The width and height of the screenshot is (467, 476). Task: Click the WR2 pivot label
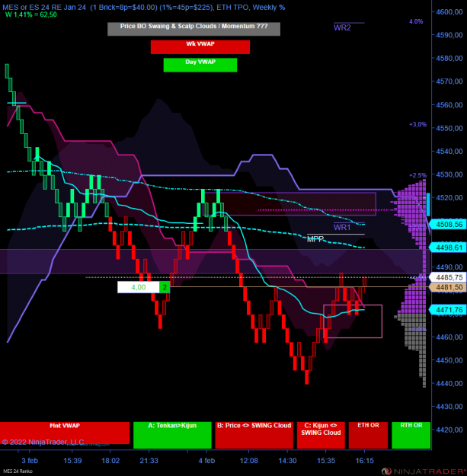342,27
